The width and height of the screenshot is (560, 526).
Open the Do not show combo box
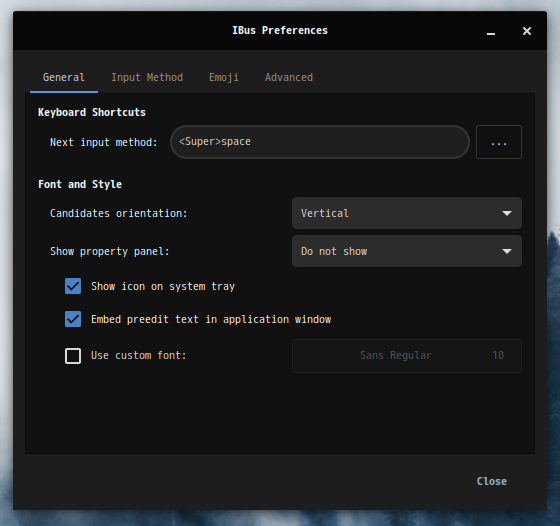(x=407, y=251)
